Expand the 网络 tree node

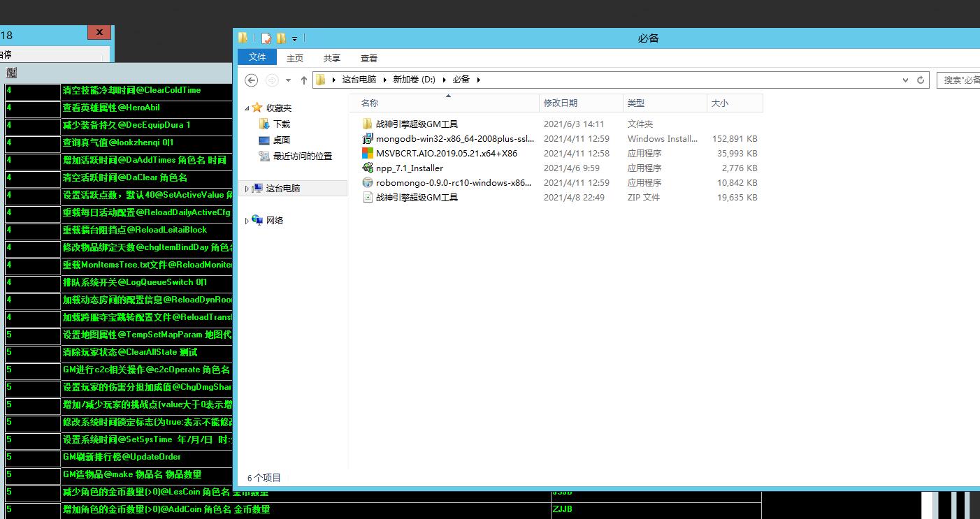(x=247, y=221)
